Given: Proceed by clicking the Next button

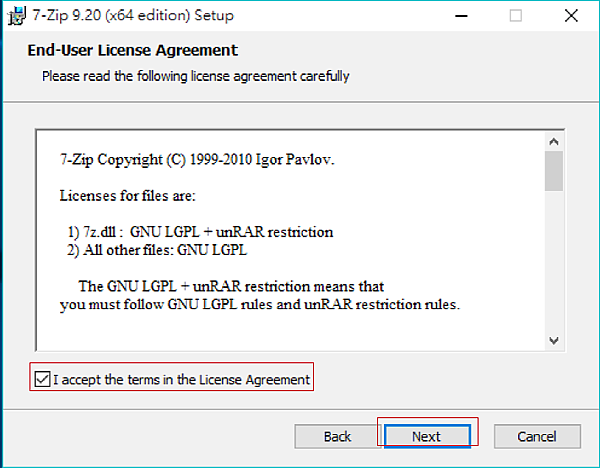Looking at the screenshot, I should tap(427, 436).
